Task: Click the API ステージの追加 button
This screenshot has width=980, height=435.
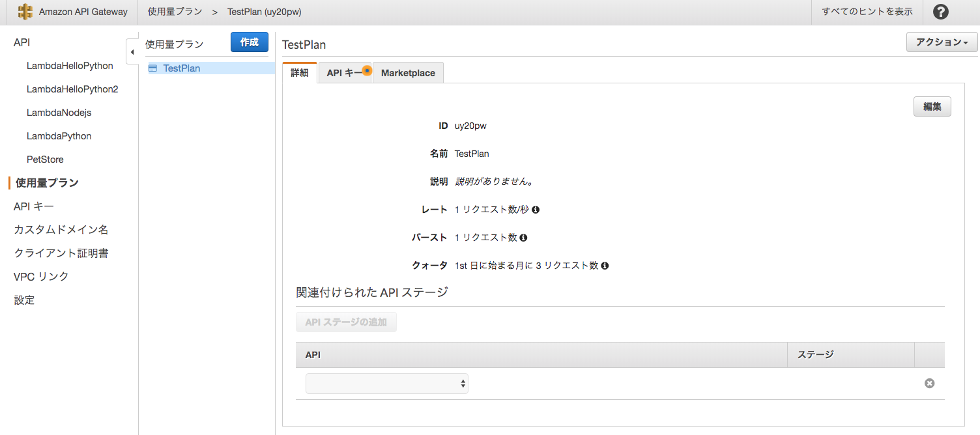Action: [x=346, y=322]
